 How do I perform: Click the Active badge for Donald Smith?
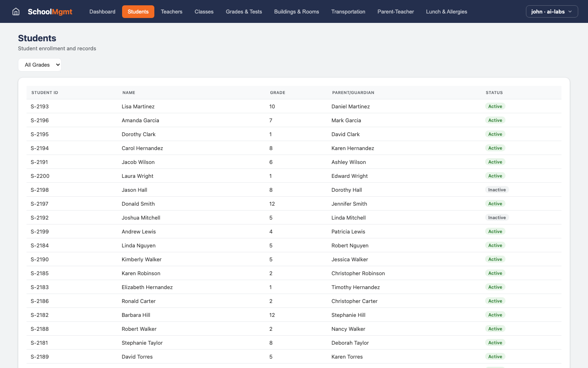[x=495, y=204]
